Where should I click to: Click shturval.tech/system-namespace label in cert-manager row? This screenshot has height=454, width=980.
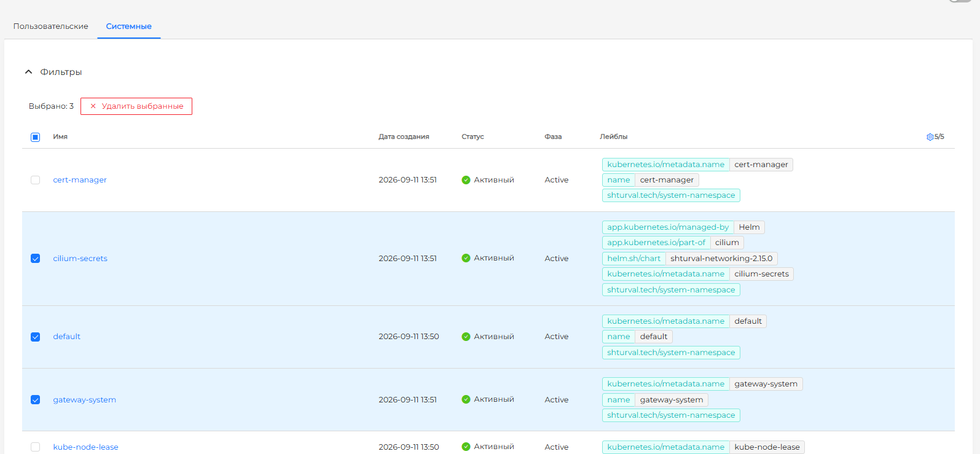[671, 195]
